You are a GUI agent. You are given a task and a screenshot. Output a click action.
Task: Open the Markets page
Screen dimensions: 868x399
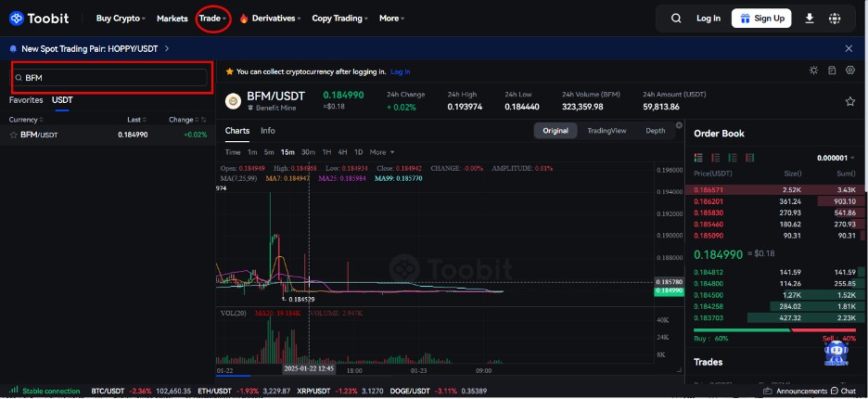coord(172,19)
